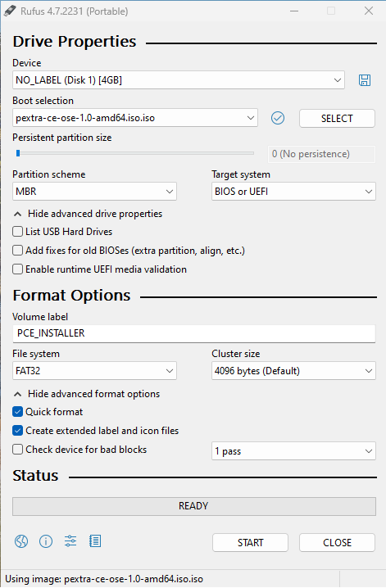Image resolution: width=386 pixels, height=588 pixels.
Task: Open the About info icon
Action: click(46, 541)
